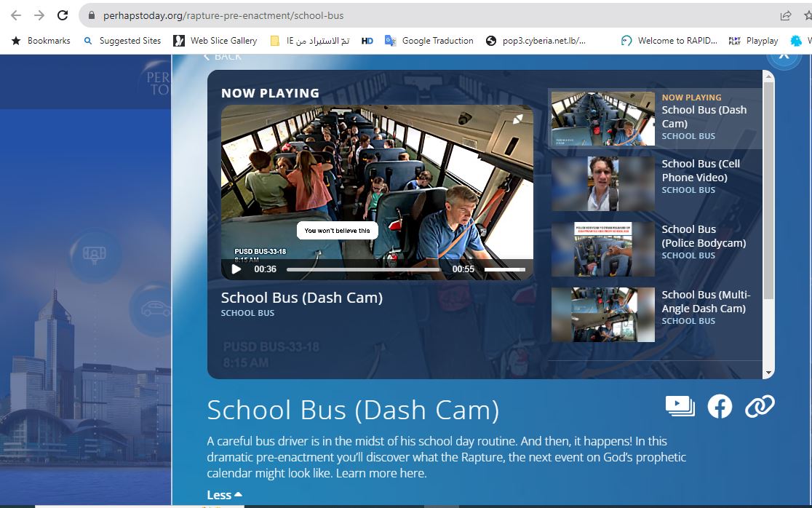
Task: Share the video on Facebook
Action: (720, 406)
